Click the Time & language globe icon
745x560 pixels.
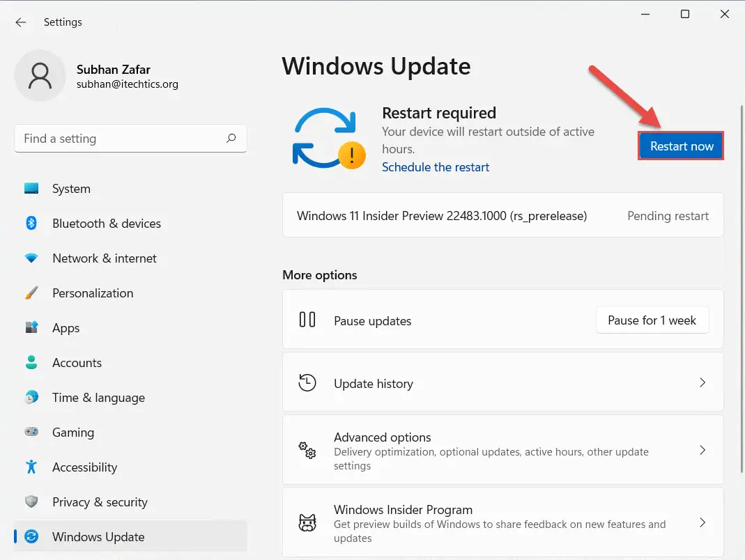pyautogui.click(x=31, y=397)
